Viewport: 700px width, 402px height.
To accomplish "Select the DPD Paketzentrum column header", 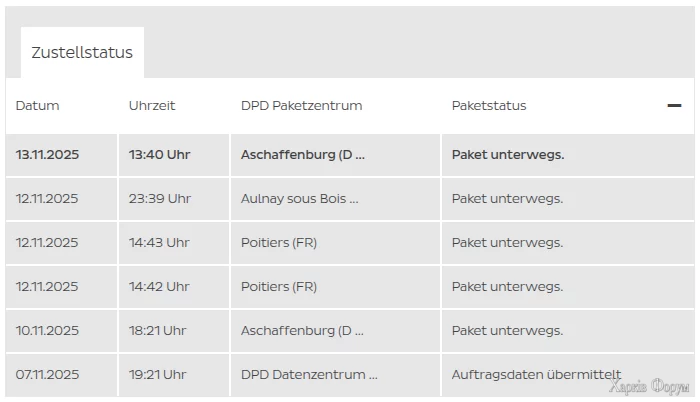I will coord(301,106).
